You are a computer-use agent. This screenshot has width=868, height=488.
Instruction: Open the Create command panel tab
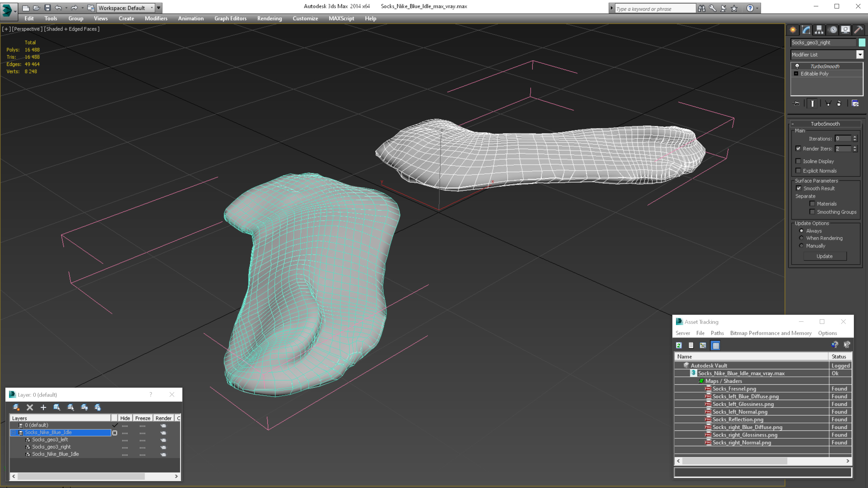(x=793, y=30)
